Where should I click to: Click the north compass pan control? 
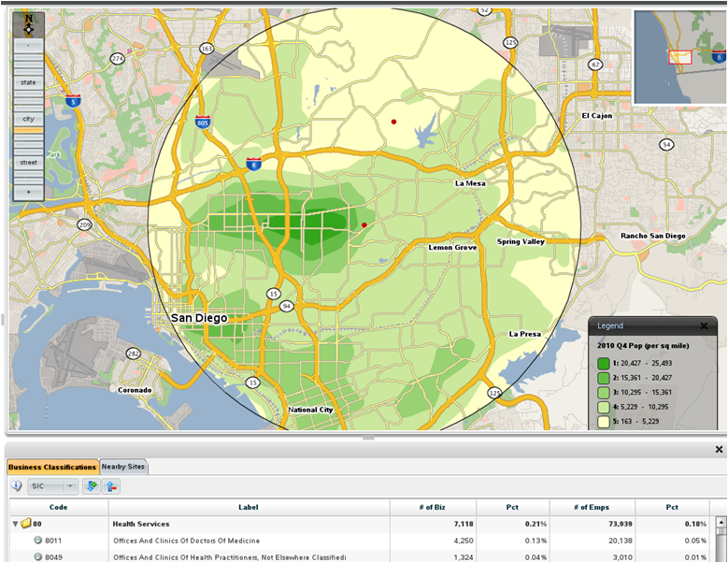(29, 24)
